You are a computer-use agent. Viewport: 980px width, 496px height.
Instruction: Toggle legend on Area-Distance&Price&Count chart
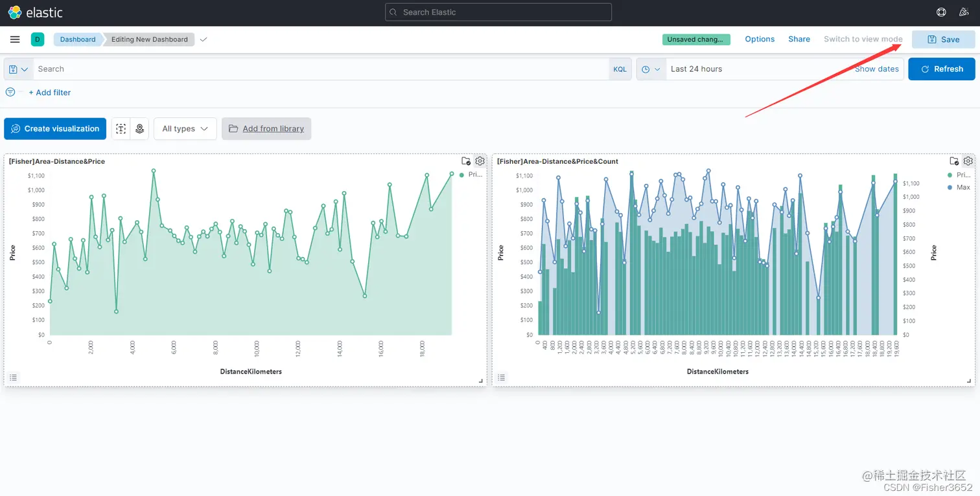coord(502,378)
